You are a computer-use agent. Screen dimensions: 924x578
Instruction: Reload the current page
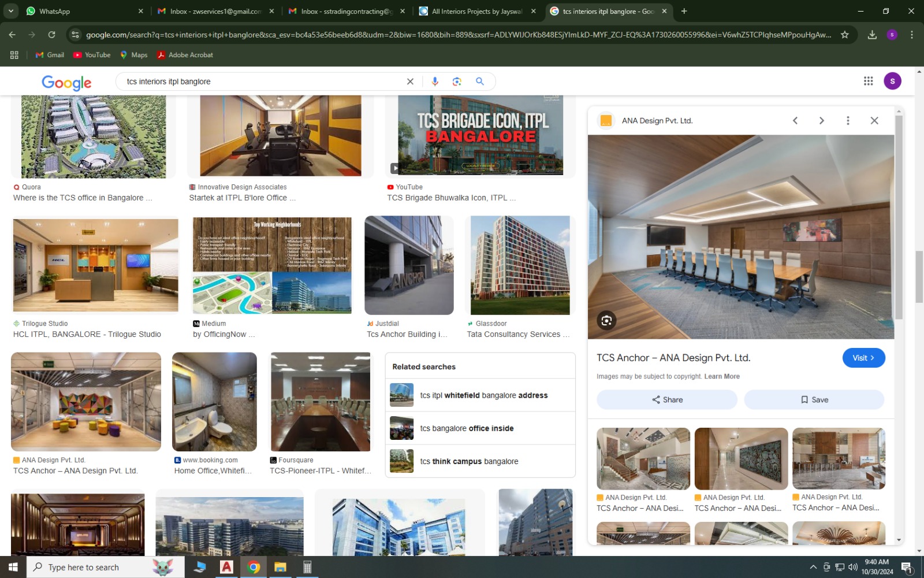click(x=51, y=35)
